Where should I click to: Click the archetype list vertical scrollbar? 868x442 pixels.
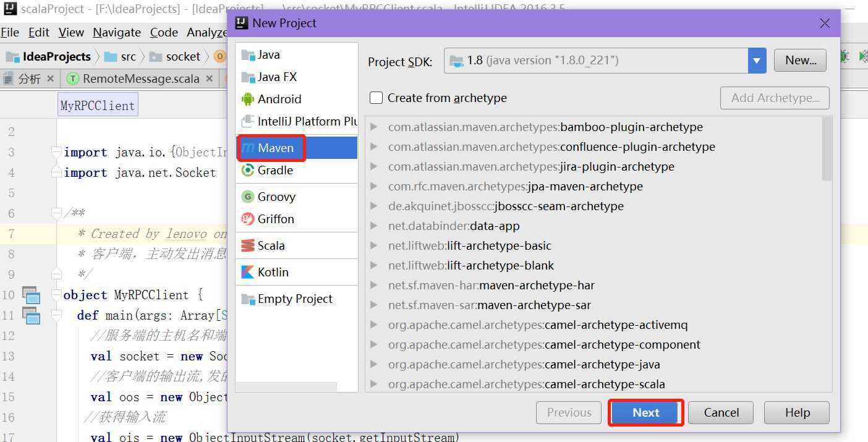[827, 149]
